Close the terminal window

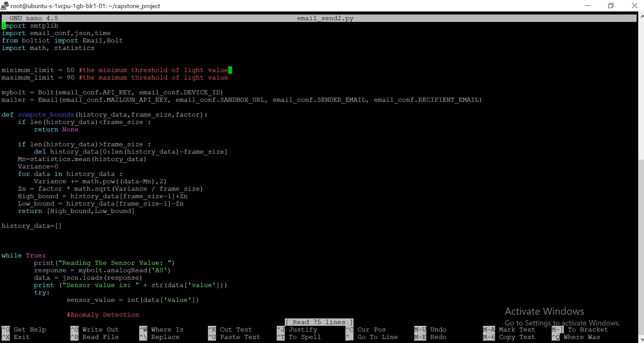(x=634, y=6)
